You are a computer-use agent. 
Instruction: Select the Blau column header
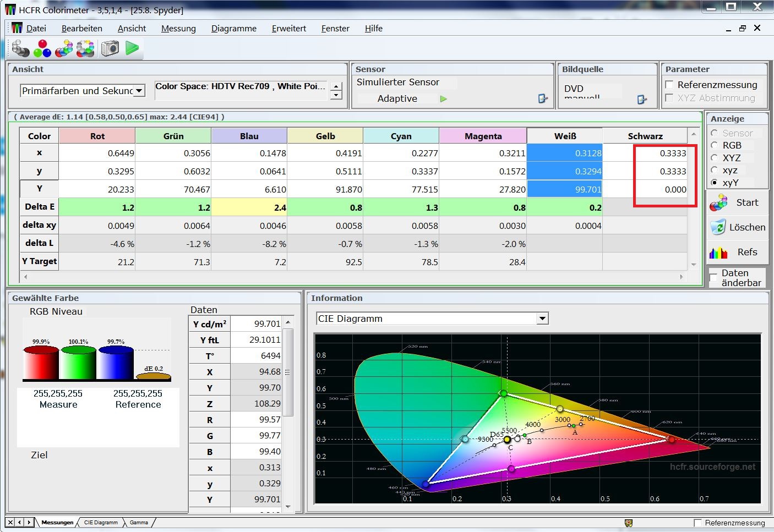249,136
